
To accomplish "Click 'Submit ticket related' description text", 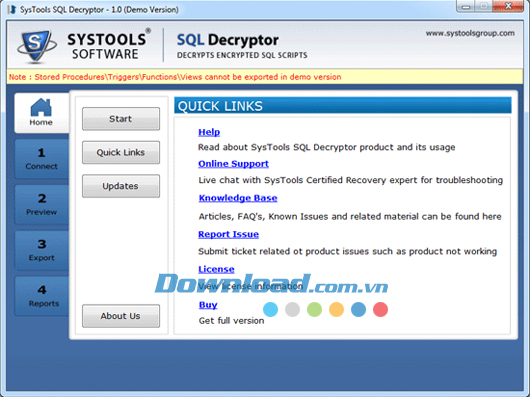I will [347, 251].
